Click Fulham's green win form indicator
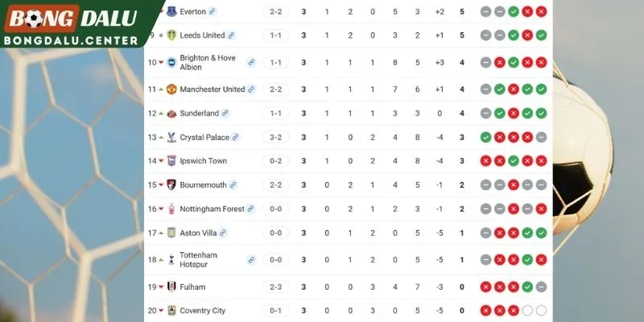This screenshot has height=322, width=644. (x=527, y=287)
